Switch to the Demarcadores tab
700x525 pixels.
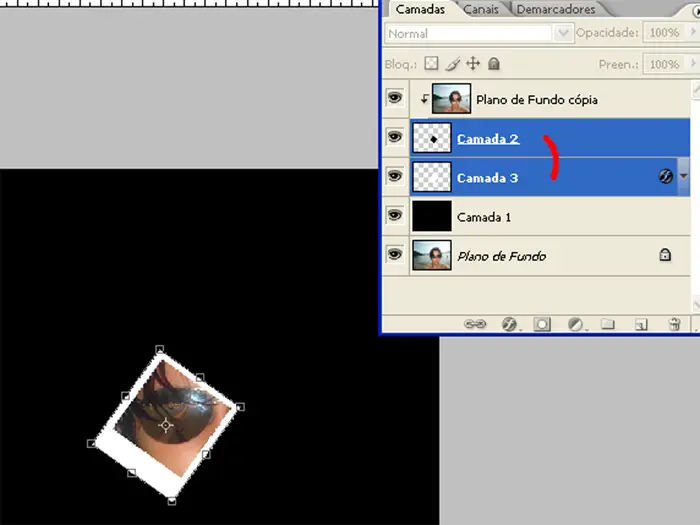(555, 9)
